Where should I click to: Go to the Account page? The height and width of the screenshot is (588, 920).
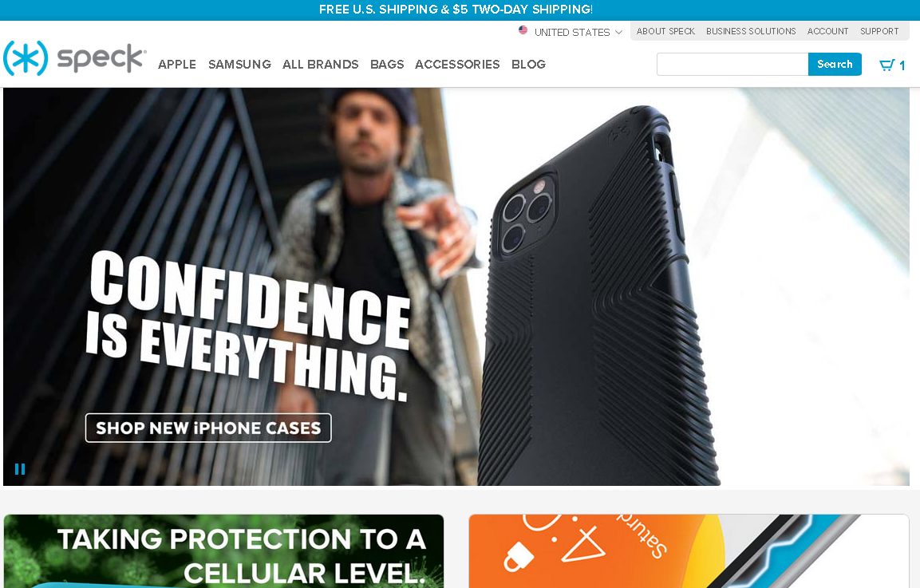827,31
